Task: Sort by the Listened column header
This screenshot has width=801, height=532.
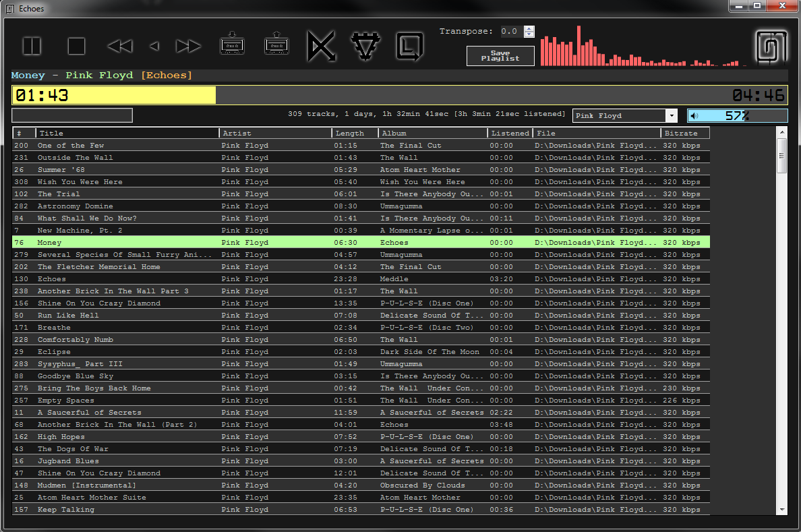Action: [510, 133]
